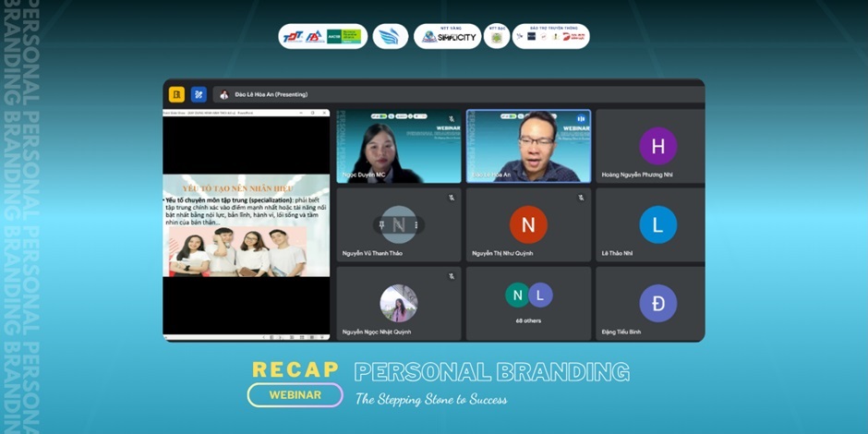This screenshot has height=434, width=868.
Task: Open more options on Nguyễn Vũ Thanh Thảo tile
Action: pyautogui.click(x=416, y=224)
